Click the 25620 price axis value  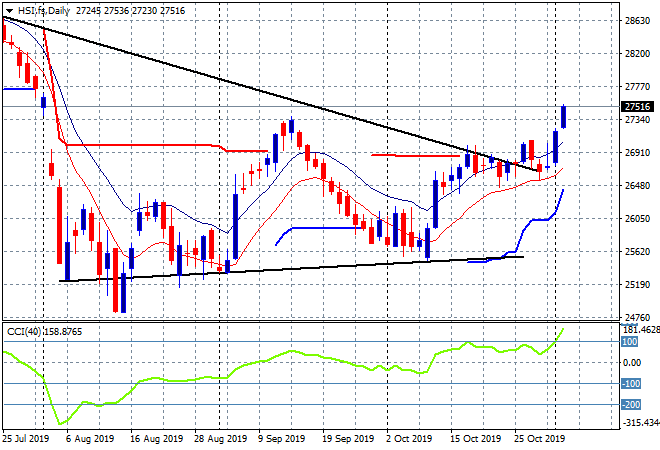pyautogui.click(x=637, y=252)
